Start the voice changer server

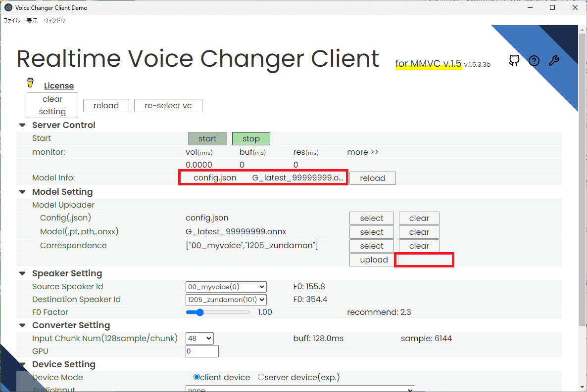tap(207, 139)
